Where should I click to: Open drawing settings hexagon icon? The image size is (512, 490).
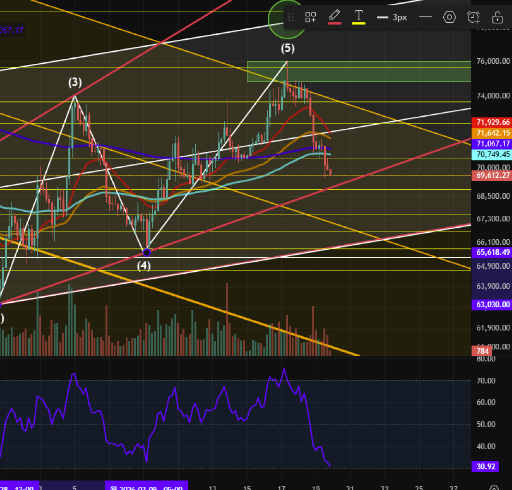[449, 17]
